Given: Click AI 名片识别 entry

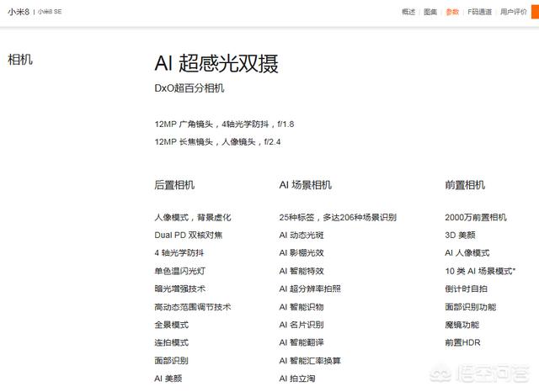Looking at the screenshot, I should point(302,325).
